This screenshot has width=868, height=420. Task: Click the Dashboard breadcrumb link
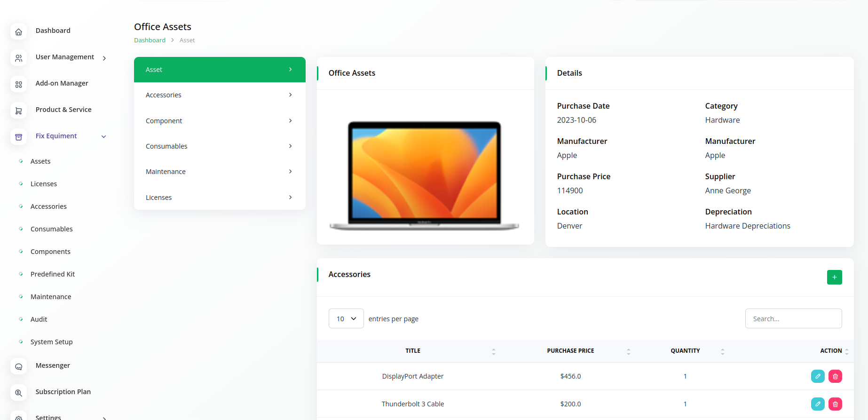(x=150, y=40)
